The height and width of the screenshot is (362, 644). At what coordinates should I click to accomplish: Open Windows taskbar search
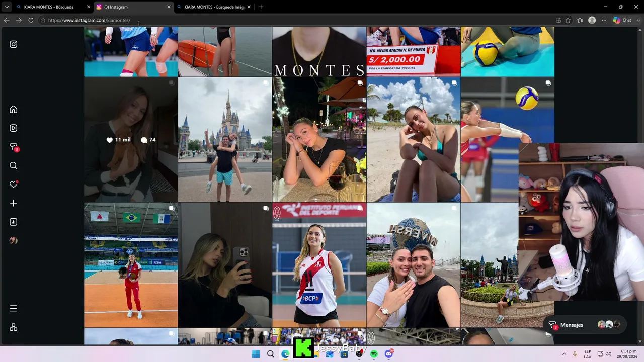271,354
